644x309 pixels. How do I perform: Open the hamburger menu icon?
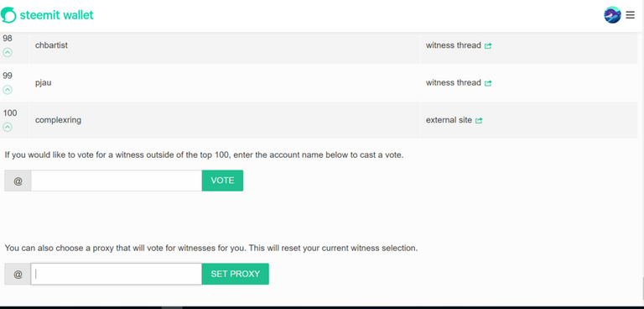(x=630, y=15)
